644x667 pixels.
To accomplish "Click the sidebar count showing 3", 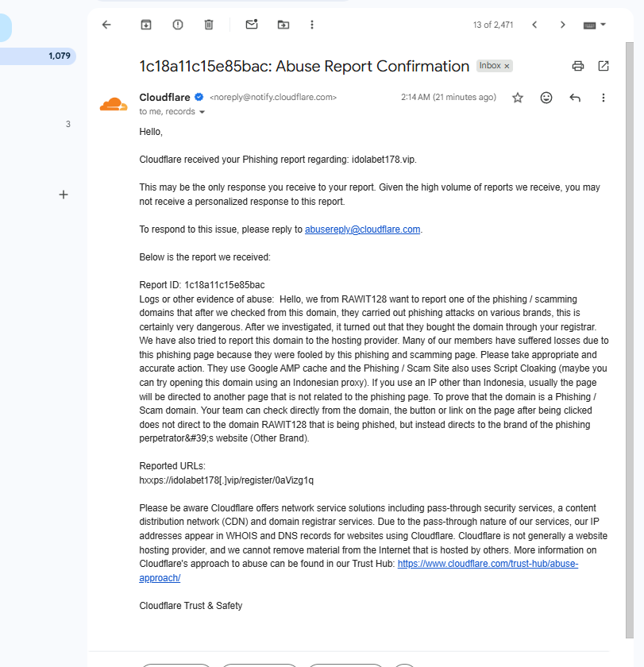I will click(68, 124).
